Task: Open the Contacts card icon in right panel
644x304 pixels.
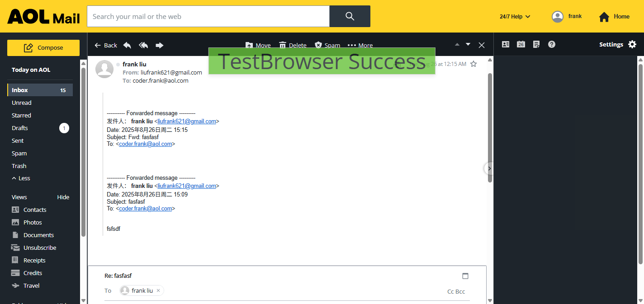Action: point(506,44)
